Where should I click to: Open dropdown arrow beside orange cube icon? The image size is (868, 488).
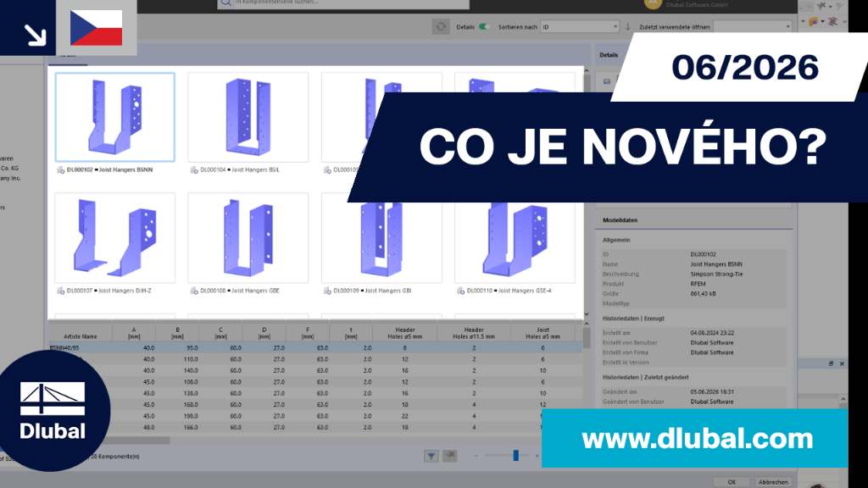(822, 22)
